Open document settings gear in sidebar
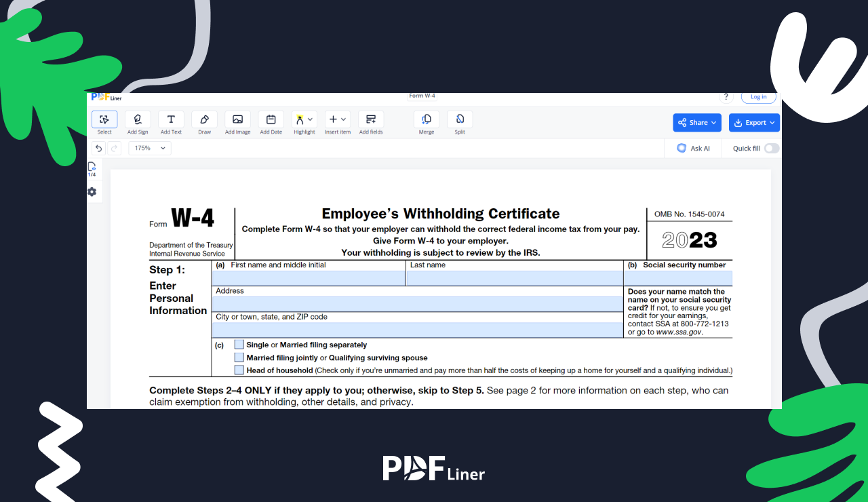Viewport: 868px width, 502px height. (92, 192)
